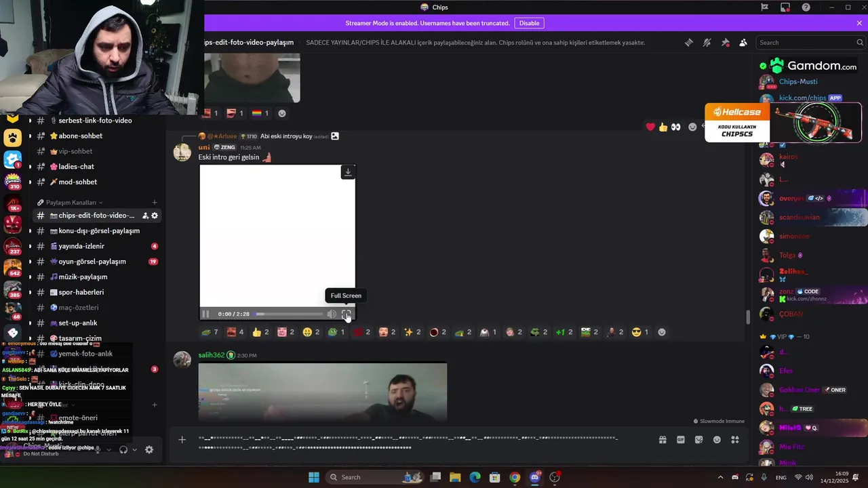Screen dimensions: 868x488
Task: Open the emoji picker in message bar
Action: (717, 440)
